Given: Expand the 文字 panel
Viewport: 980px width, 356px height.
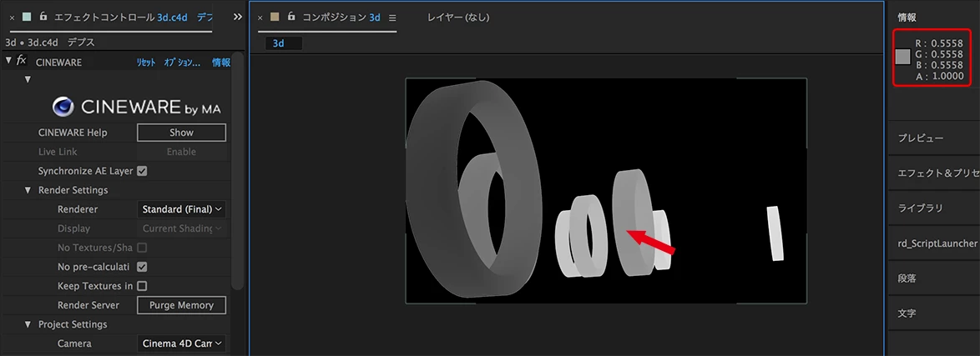Looking at the screenshot, I should point(907,313).
